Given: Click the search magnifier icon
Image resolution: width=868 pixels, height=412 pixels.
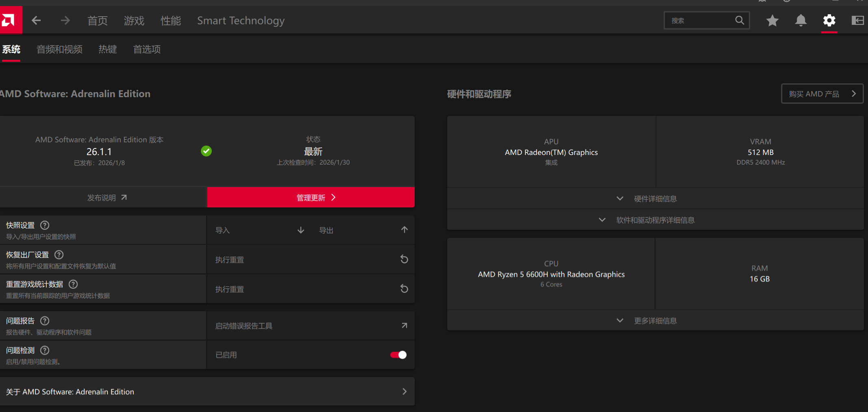Looking at the screenshot, I should click(x=740, y=20).
